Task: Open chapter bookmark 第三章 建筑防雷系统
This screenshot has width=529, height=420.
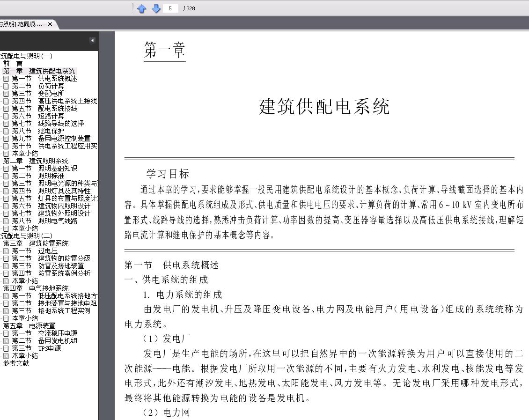Action: [36, 243]
